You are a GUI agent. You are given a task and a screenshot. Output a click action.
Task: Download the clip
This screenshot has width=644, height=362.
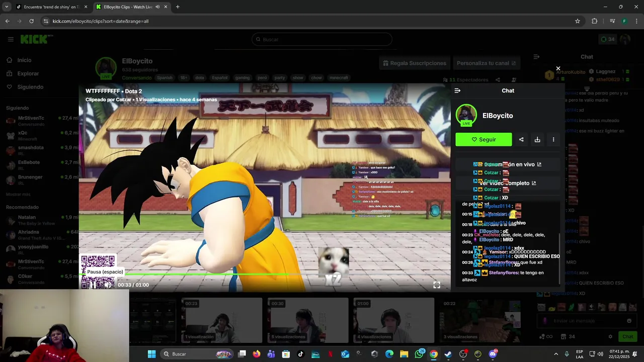click(x=537, y=140)
